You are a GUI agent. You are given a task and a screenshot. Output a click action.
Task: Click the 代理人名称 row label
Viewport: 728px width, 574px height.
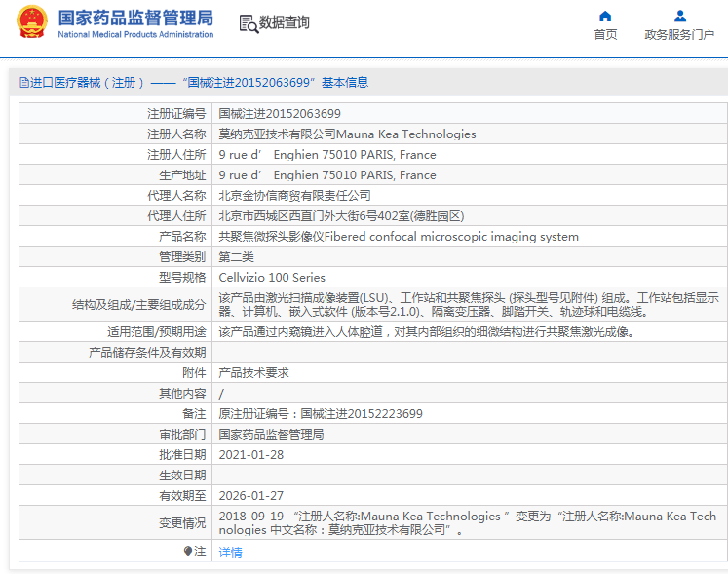coord(176,196)
